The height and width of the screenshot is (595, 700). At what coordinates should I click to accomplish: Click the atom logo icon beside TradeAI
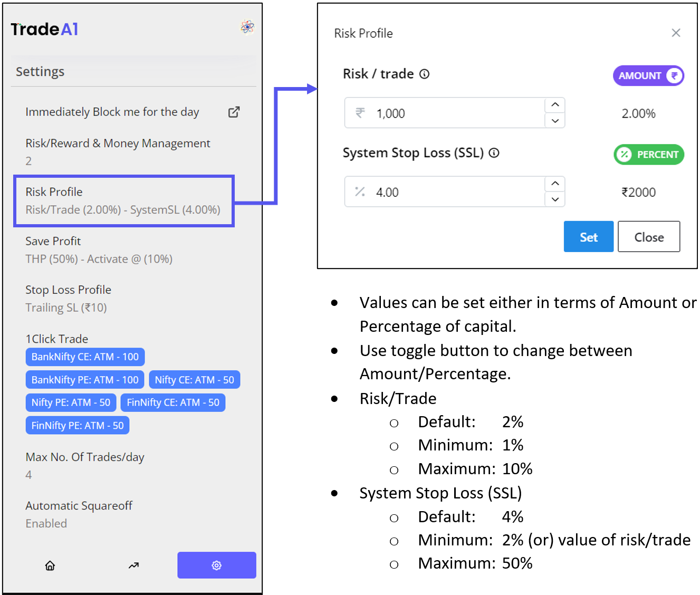(x=247, y=27)
